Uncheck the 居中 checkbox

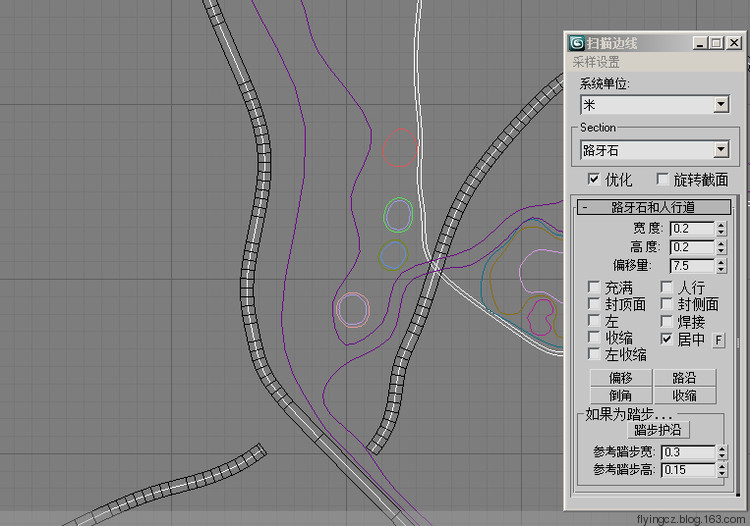(666, 339)
